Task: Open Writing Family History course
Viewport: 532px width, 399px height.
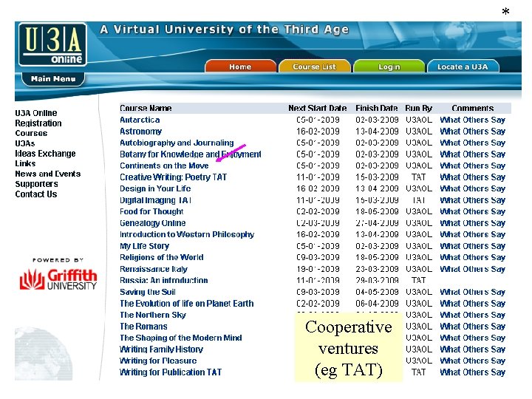Action: point(162,349)
